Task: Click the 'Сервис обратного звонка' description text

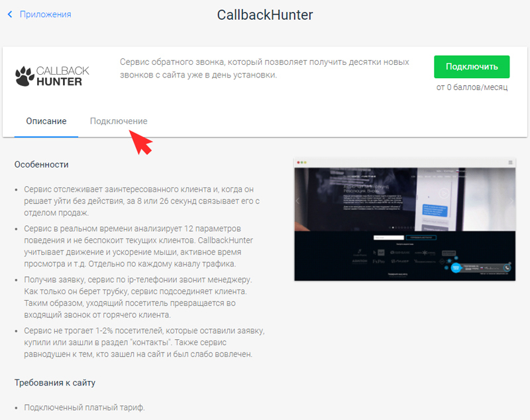Action: click(x=264, y=68)
